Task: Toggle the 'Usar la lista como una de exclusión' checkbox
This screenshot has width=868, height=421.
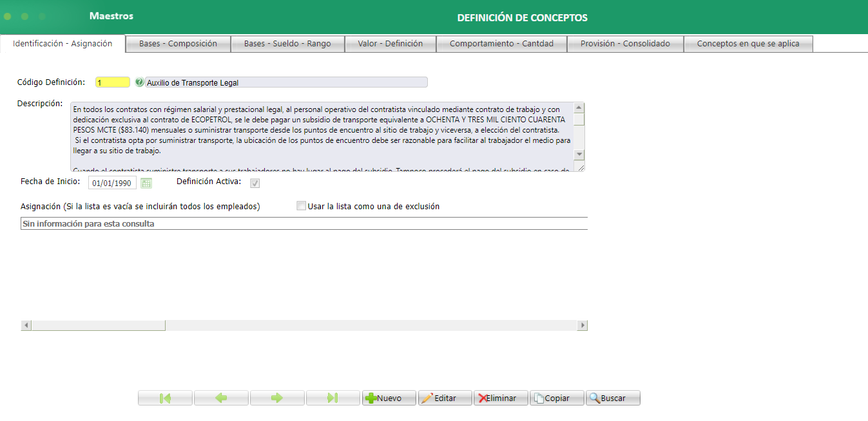Action: [301, 205]
